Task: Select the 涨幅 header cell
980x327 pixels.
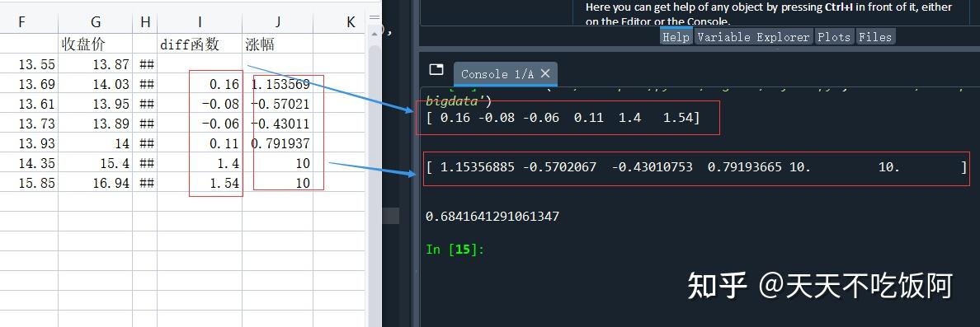Action: pyautogui.click(x=277, y=44)
